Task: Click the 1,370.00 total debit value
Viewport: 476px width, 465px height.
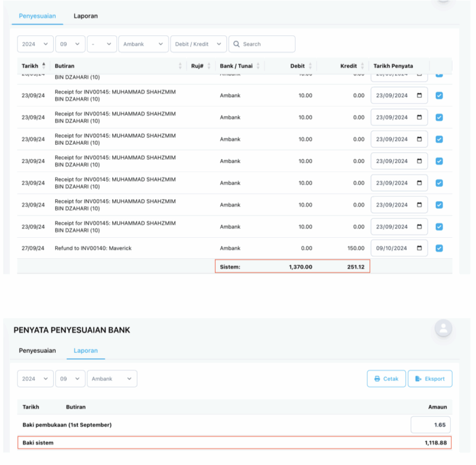Action: point(301,267)
